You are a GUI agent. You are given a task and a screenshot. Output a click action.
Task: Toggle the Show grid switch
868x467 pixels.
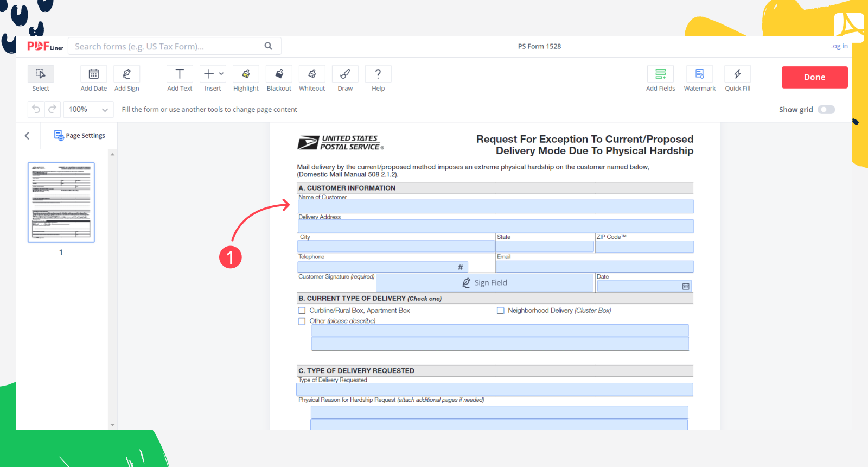826,110
